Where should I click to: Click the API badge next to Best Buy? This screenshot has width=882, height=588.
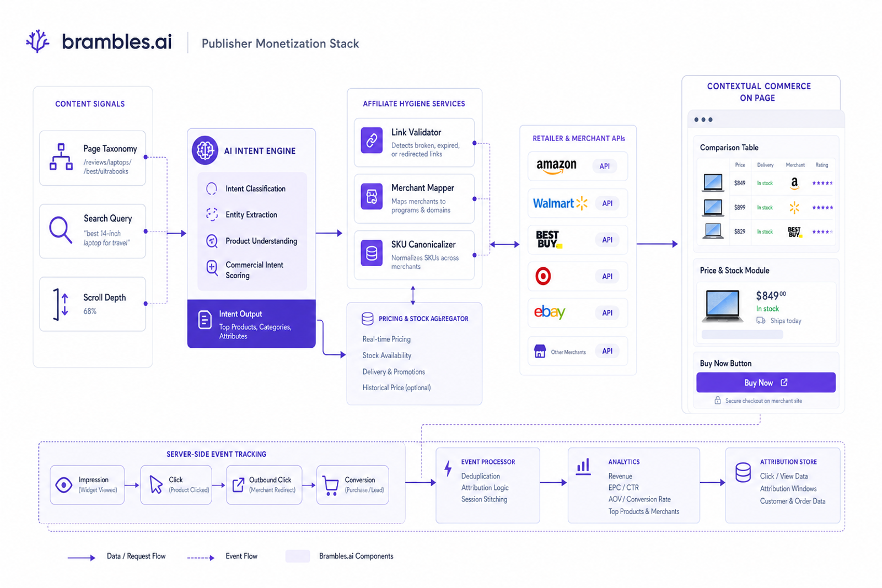(x=607, y=240)
